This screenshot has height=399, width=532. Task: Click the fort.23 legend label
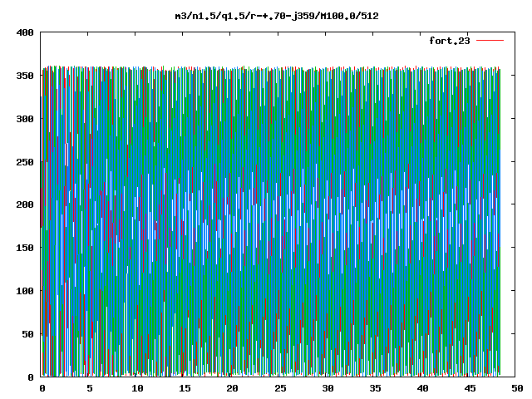450,41
